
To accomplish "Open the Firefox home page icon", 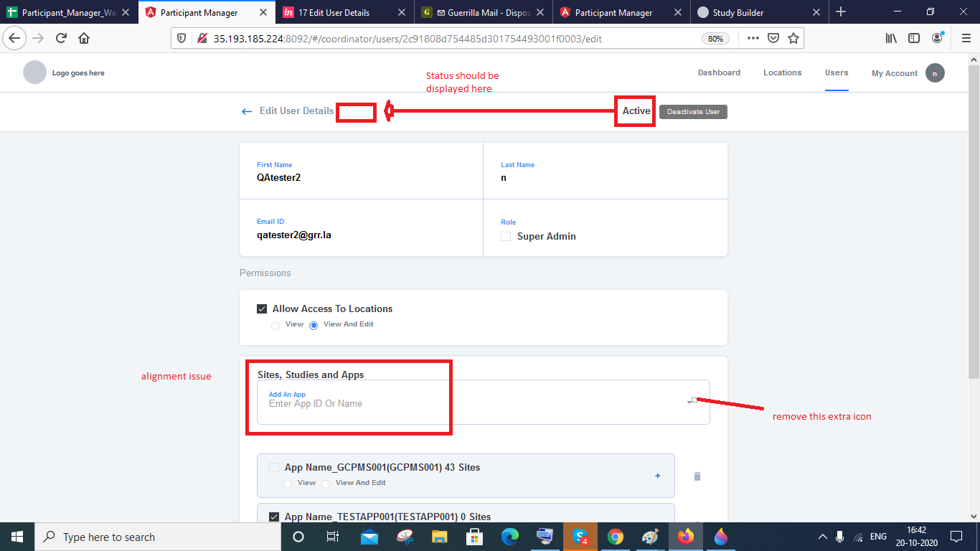I will (84, 38).
